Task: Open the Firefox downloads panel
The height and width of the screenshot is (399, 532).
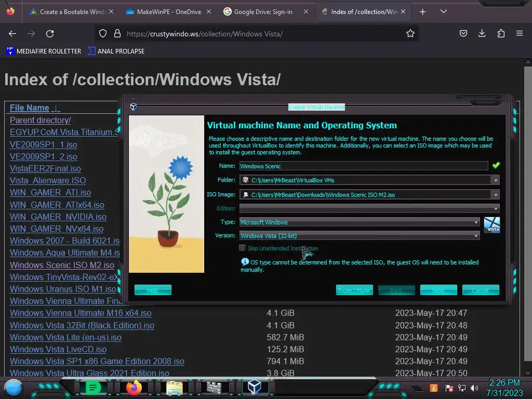Action: click(482, 33)
